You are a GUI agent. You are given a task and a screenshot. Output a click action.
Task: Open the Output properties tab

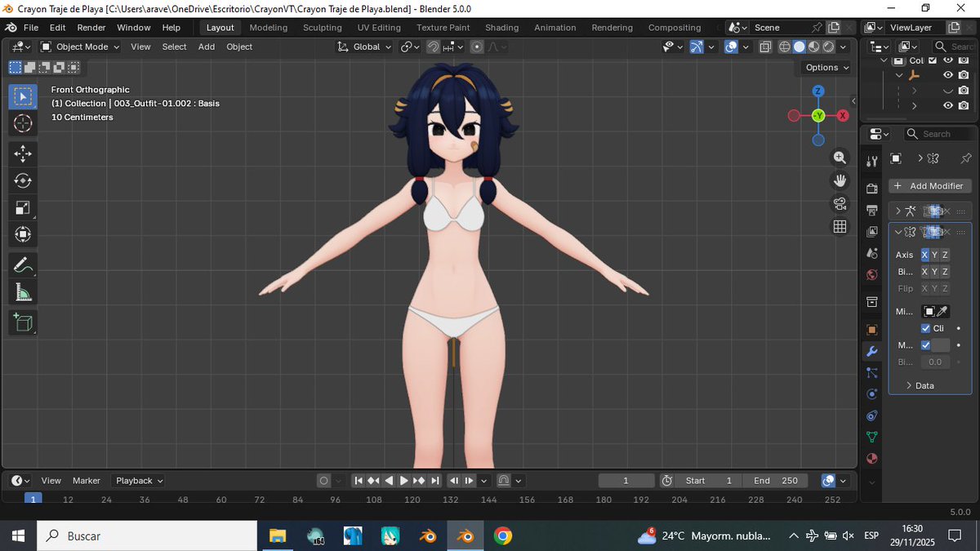[x=871, y=211]
